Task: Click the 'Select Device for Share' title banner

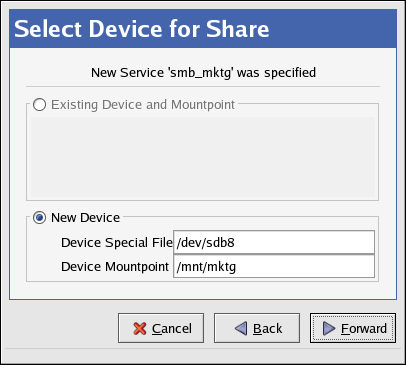Action: pyautogui.click(x=203, y=29)
